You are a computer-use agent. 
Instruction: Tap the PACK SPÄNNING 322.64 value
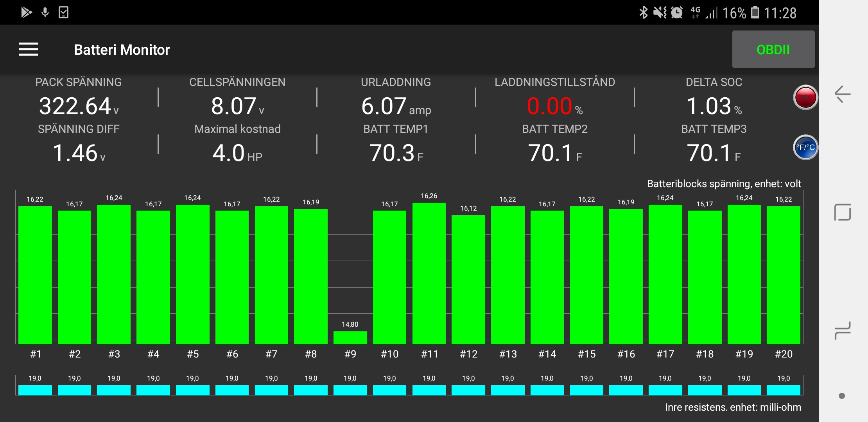coord(75,106)
